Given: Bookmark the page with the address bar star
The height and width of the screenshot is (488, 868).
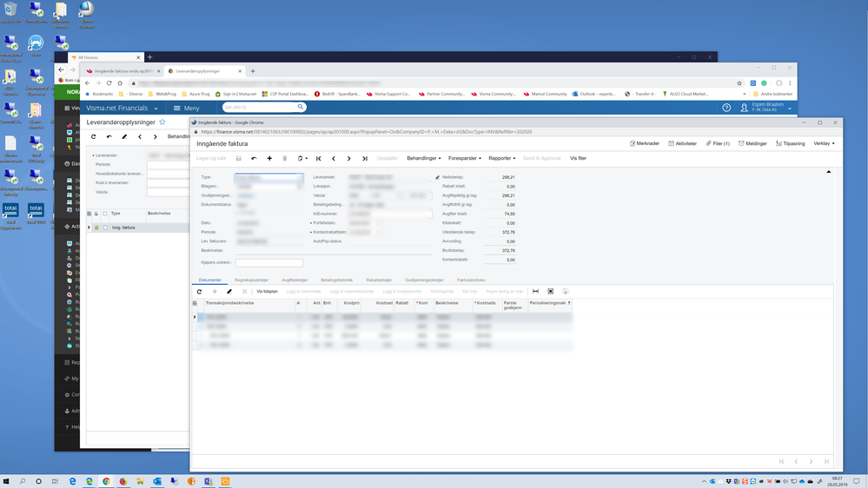Looking at the screenshot, I should point(739,83).
